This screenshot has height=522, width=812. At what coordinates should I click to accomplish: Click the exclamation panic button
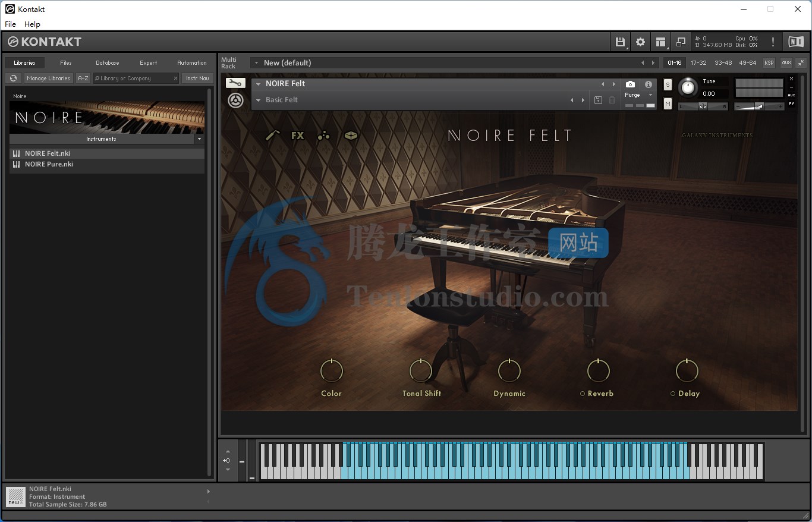(773, 42)
